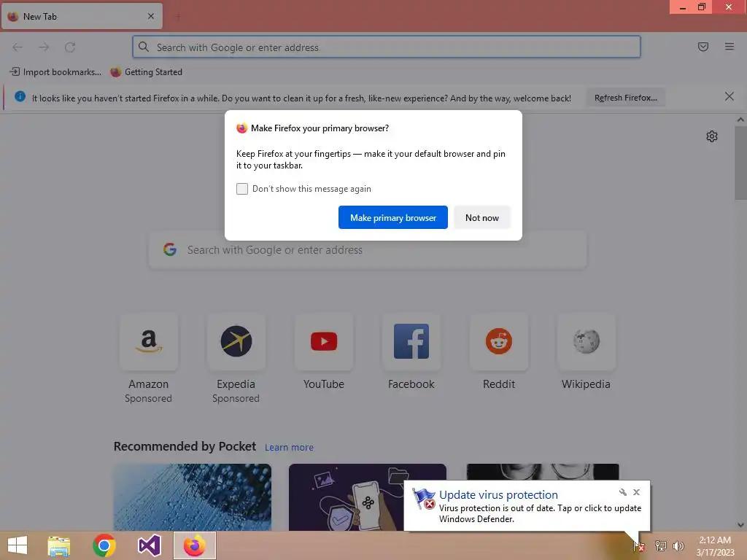
Task: Launch File Explorer from the taskbar
Action: click(59, 545)
